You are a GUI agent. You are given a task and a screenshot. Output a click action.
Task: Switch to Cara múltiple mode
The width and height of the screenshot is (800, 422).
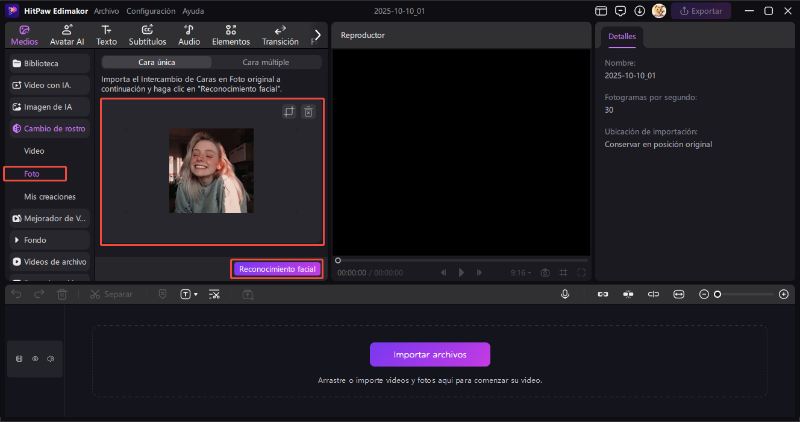266,62
